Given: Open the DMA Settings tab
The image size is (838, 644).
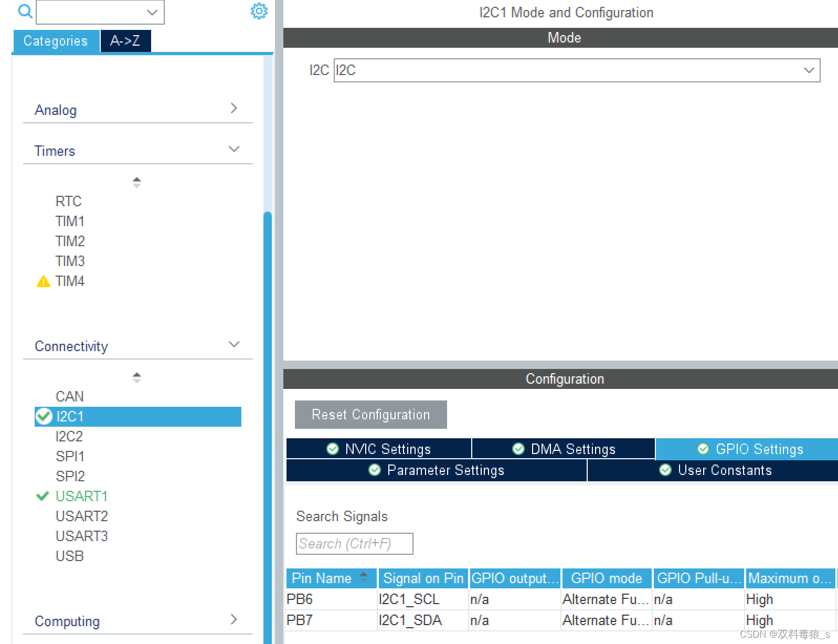Looking at the screenshot, I should 564,449.
